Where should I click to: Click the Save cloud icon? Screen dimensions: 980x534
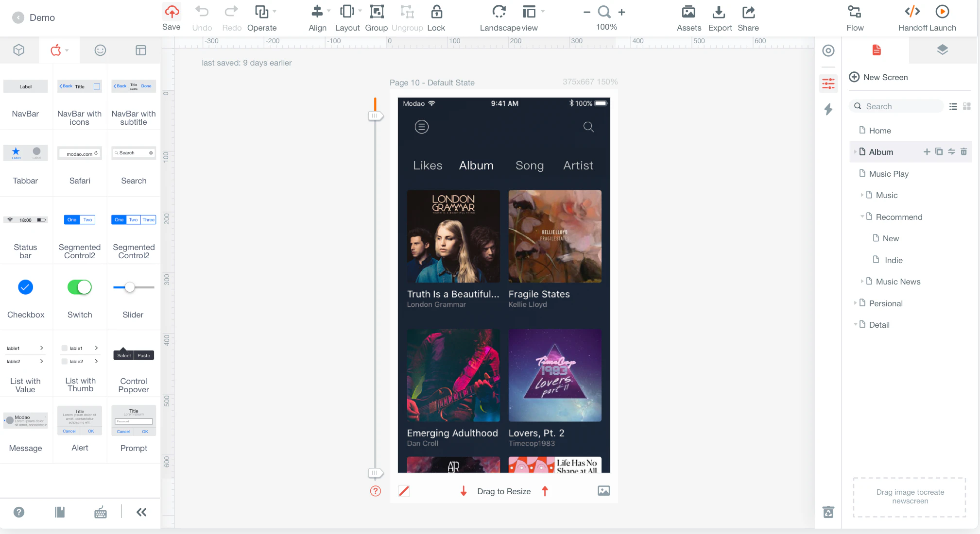(172, 12)
